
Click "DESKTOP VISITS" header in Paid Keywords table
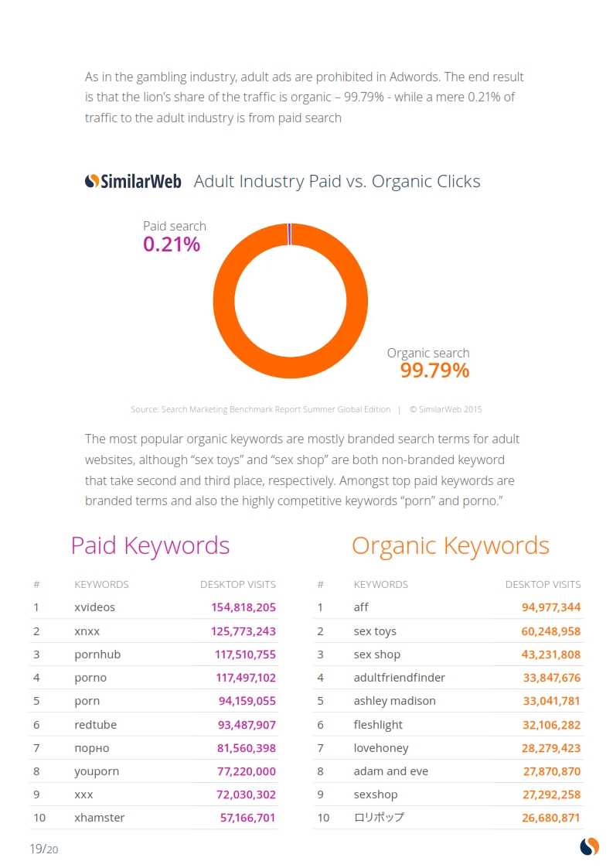click(x=238, y=584)
